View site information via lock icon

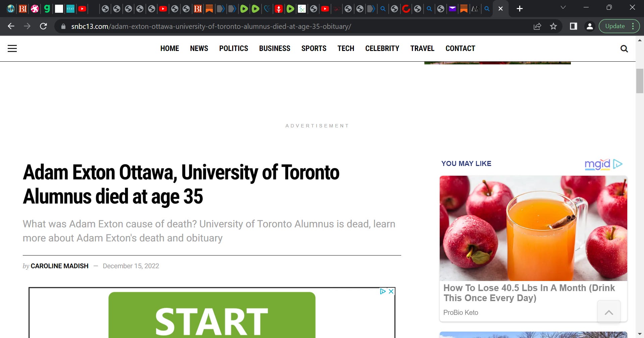click(63, 26)
